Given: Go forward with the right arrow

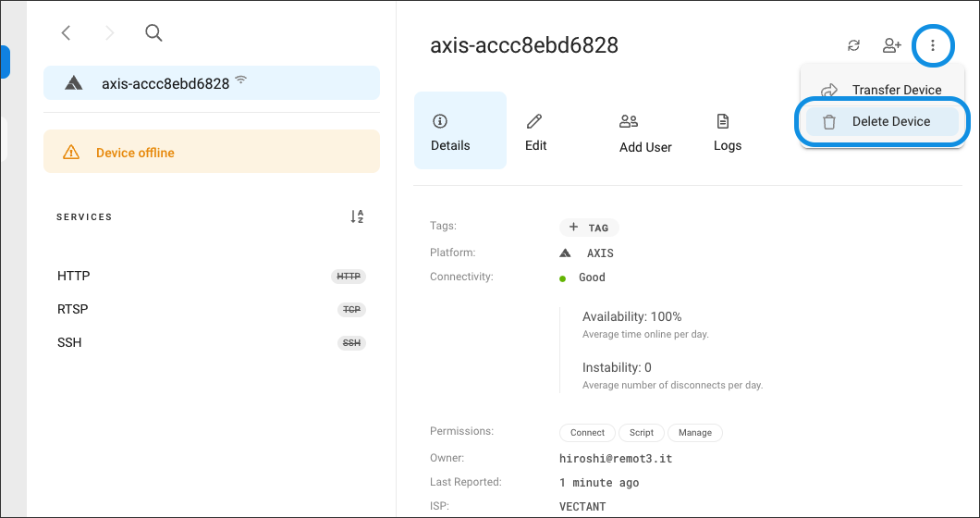Looking at the screenshot, I should point(109,32).
